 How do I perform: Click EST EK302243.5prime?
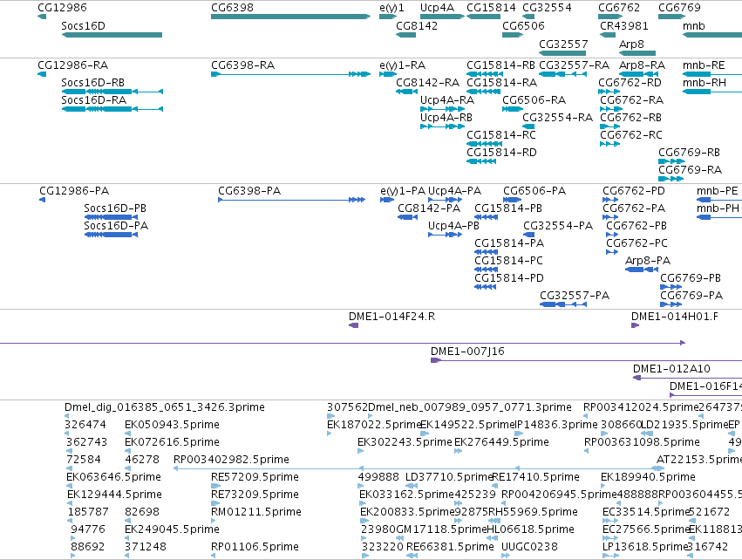tap(405, 442)
